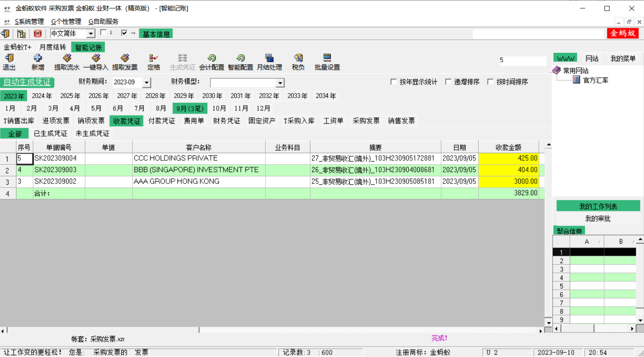644x357 pixels.
Task: Select customer AAA GROUP HONG KONG
Action: click(x=199, y=181)
